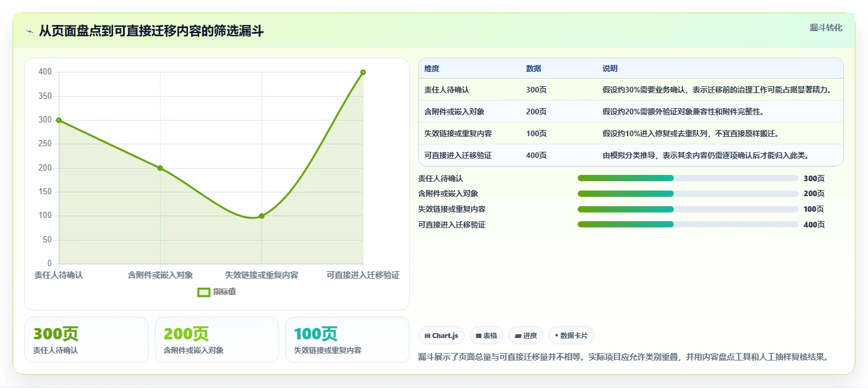Image resolution: width=868 pixels, height=388 pixels.
Task: Click the Chart.js tag chip
Action: pyautogui.click(x=441, y=336)
